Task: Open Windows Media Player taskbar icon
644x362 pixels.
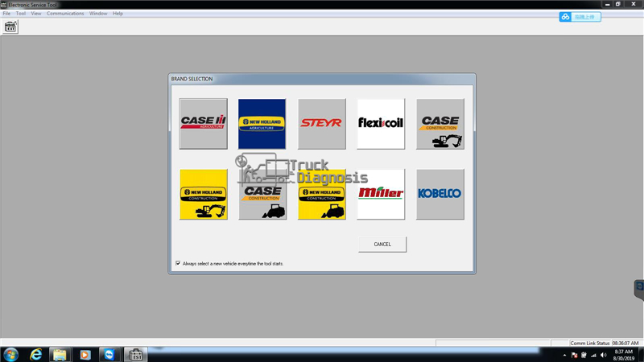Action: click(85, 355)
